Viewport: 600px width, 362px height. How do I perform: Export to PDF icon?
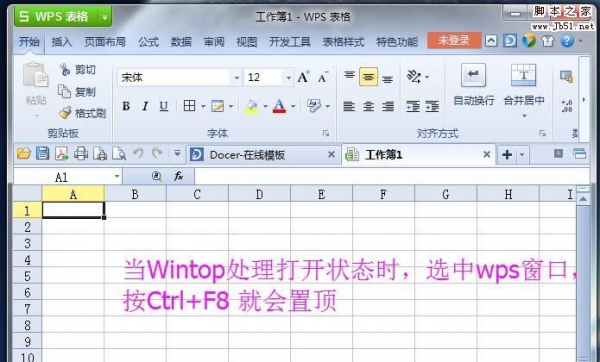point(61,154)
